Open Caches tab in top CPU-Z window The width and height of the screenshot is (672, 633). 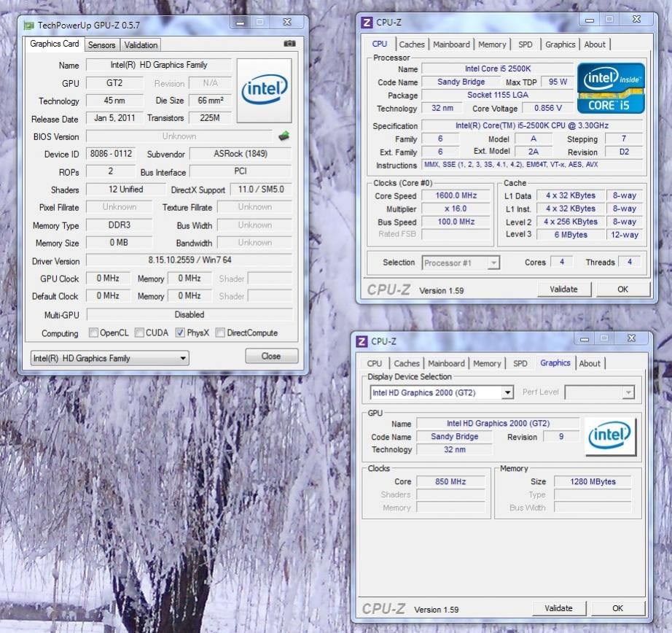click(411, 44)
